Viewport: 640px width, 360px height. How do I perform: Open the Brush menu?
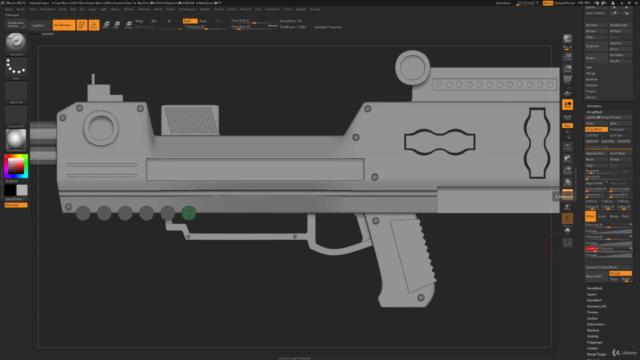[20, 9]
